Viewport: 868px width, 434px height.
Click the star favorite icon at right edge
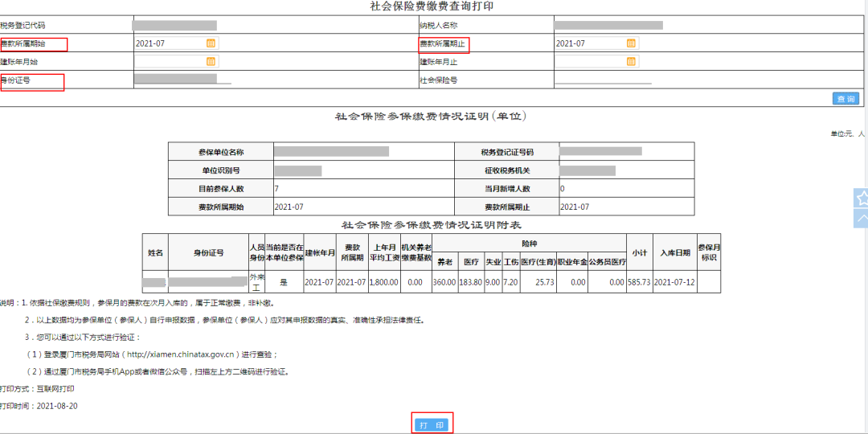tap(862, 198)
